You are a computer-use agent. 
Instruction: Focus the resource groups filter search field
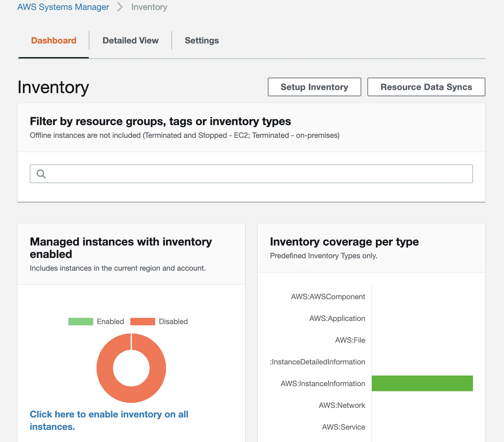point(251,174)
